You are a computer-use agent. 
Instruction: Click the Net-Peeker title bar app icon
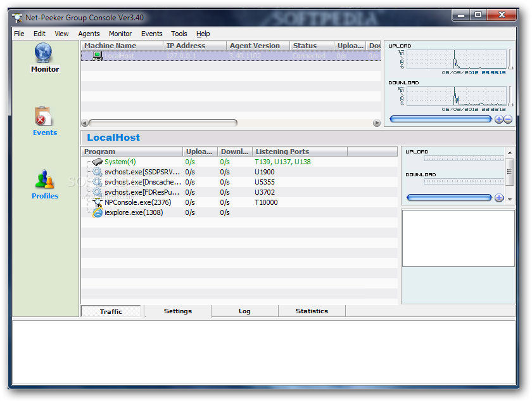[17, 18]
